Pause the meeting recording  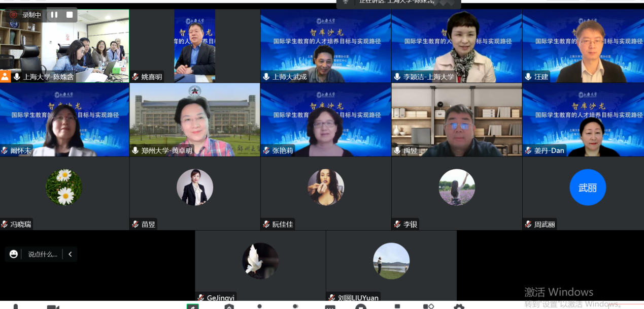point(54,15)
